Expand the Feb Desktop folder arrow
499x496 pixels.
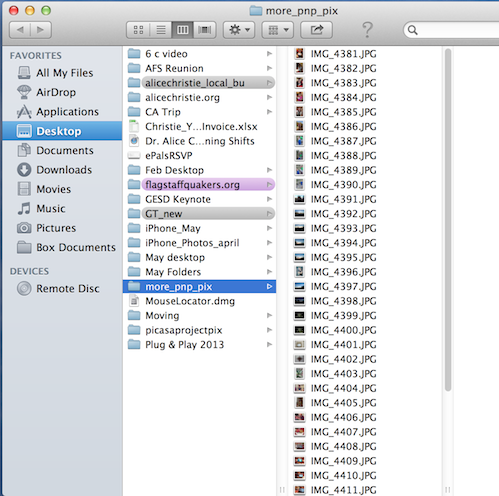(269, 170)
